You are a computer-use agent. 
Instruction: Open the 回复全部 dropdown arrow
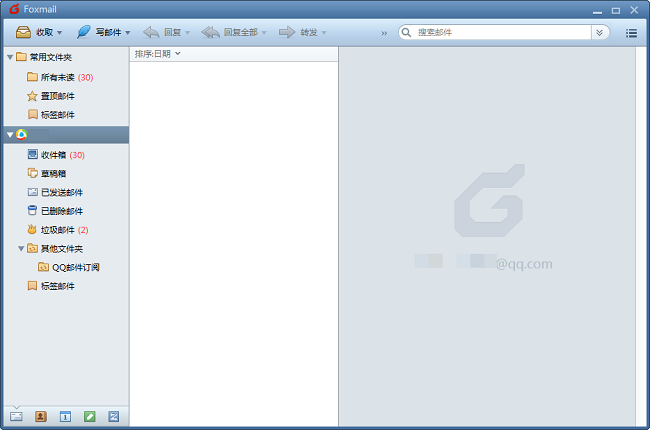(x=264, y=33)
